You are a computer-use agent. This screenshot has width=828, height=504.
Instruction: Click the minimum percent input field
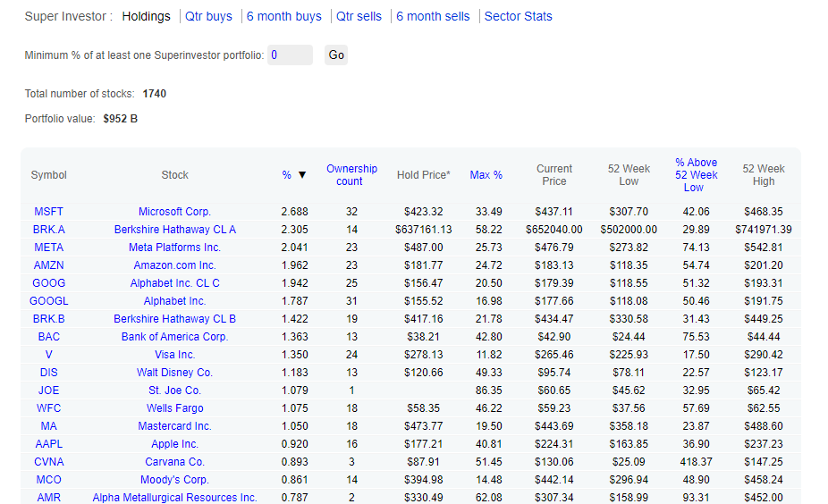coord(290,55)
